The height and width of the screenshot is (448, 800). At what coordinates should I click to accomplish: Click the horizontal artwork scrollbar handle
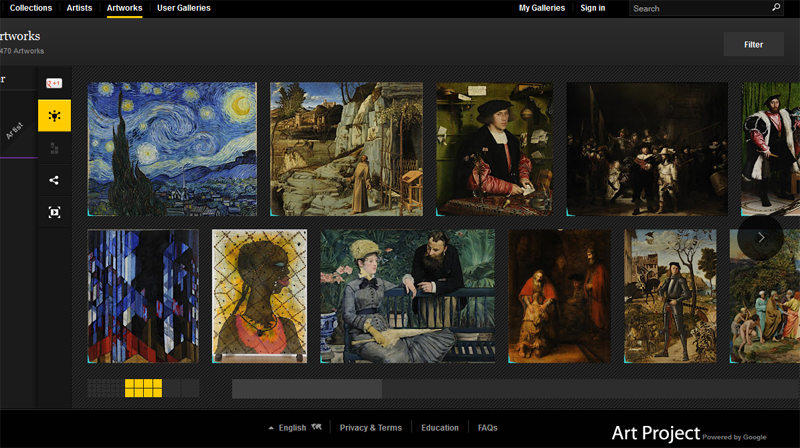[x=307, y=388]
